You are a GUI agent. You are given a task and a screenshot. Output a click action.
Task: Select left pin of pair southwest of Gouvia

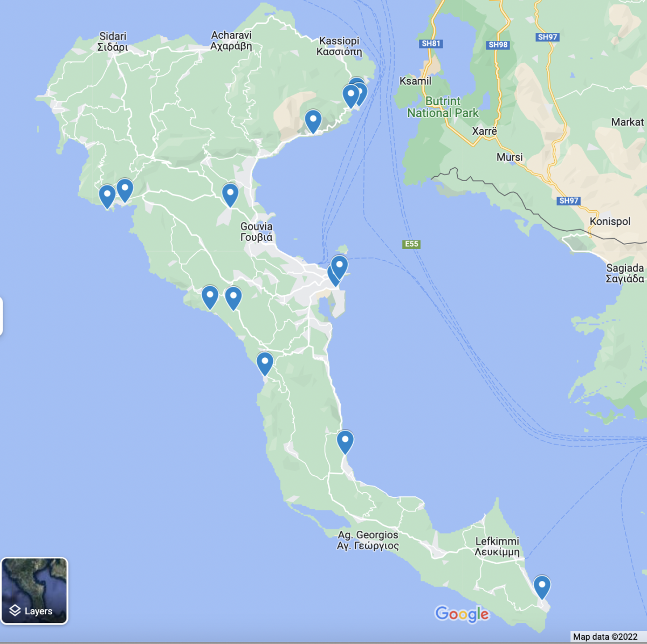tap(210, 297)
